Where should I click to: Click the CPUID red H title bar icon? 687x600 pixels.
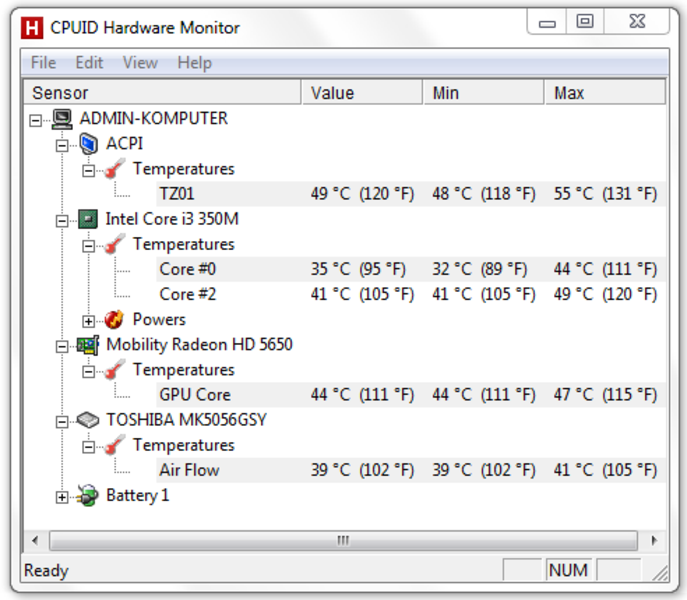coord(32,28)
